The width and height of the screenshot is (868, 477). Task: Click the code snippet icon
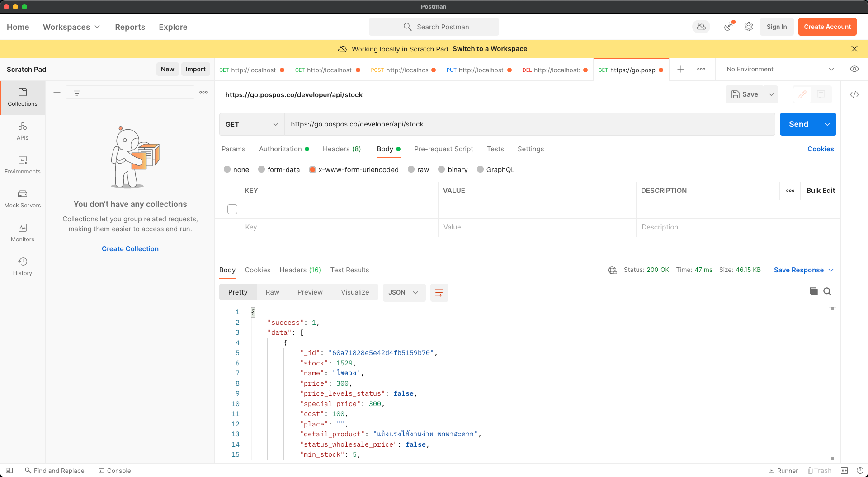pos(854,94)
